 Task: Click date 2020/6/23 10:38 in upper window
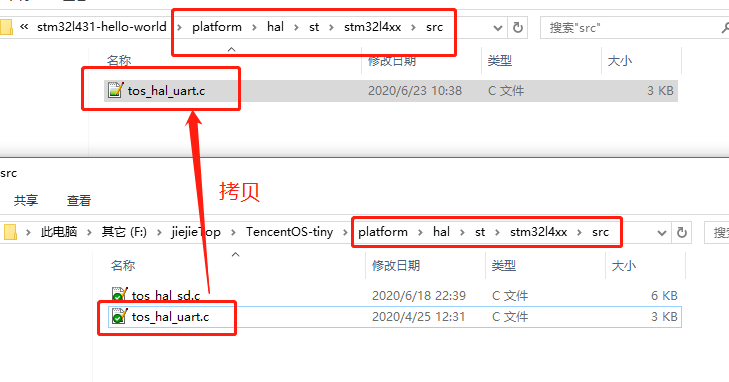[x=415, y=91]
